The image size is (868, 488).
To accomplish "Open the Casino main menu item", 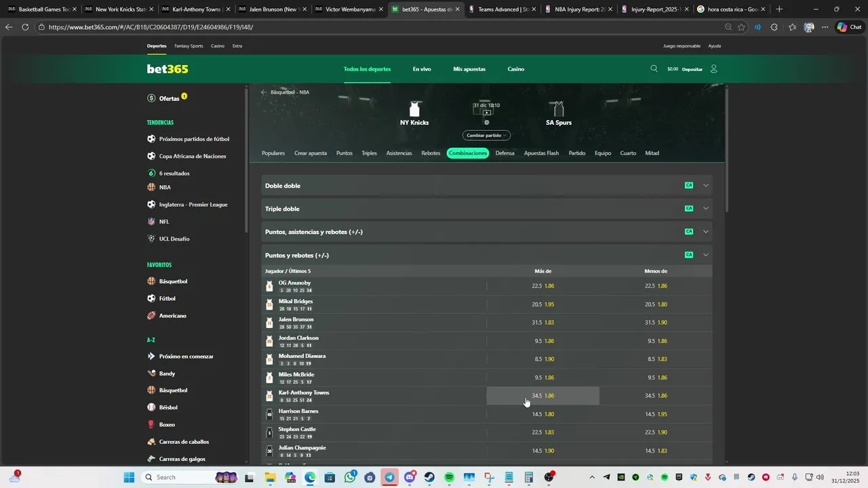I will pyautogui.click(x=516, y=69).
